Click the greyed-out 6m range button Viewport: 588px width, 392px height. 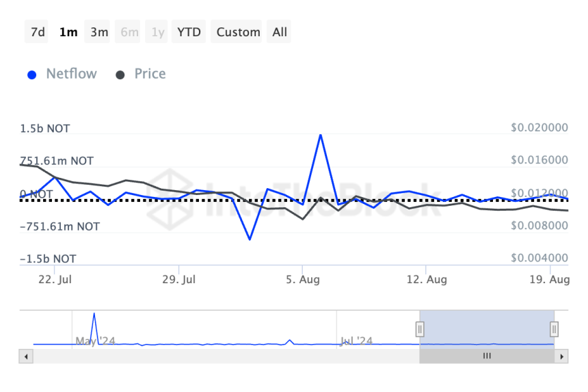(x=129, y=32)
